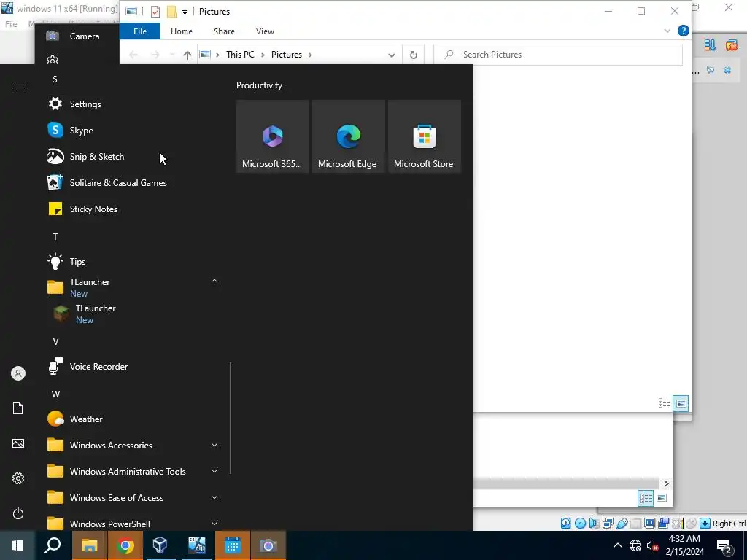Switch to large icons view in Pictures window
Screen dimensions: 747x560
click(681, 403)
